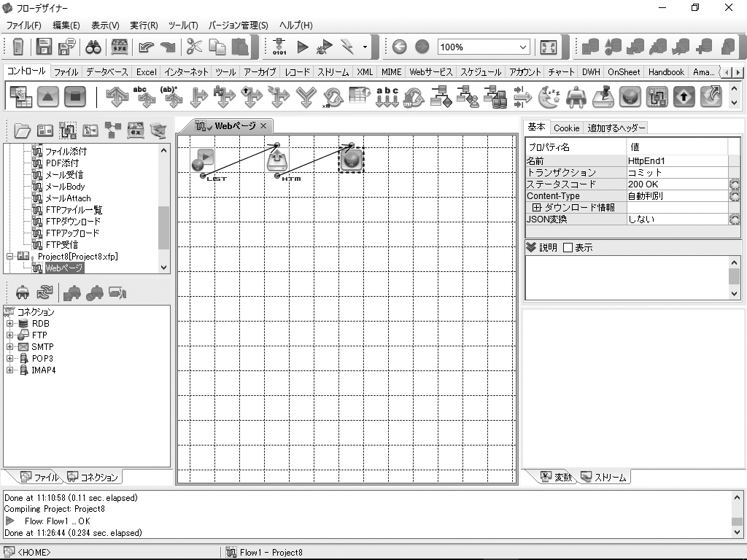747x560 pixels.
Task: Click the HTM upload node on canvas
Action: pos(276,160)
